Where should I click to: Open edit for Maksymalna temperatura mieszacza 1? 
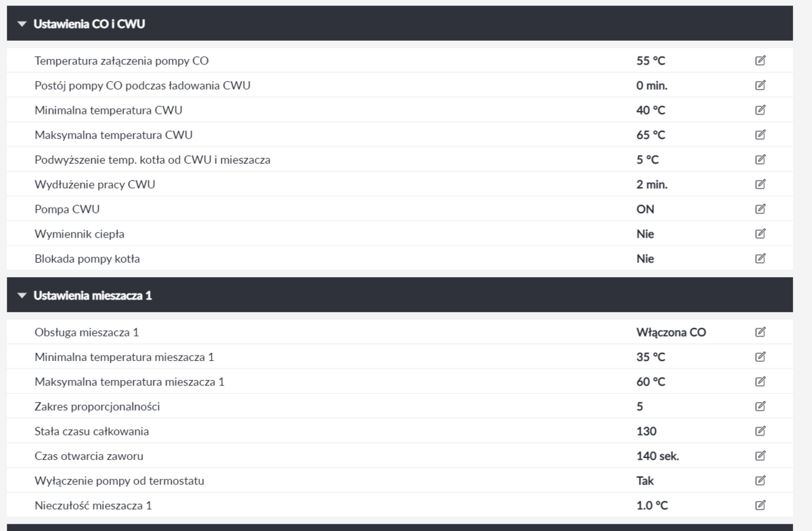(760, 382)
